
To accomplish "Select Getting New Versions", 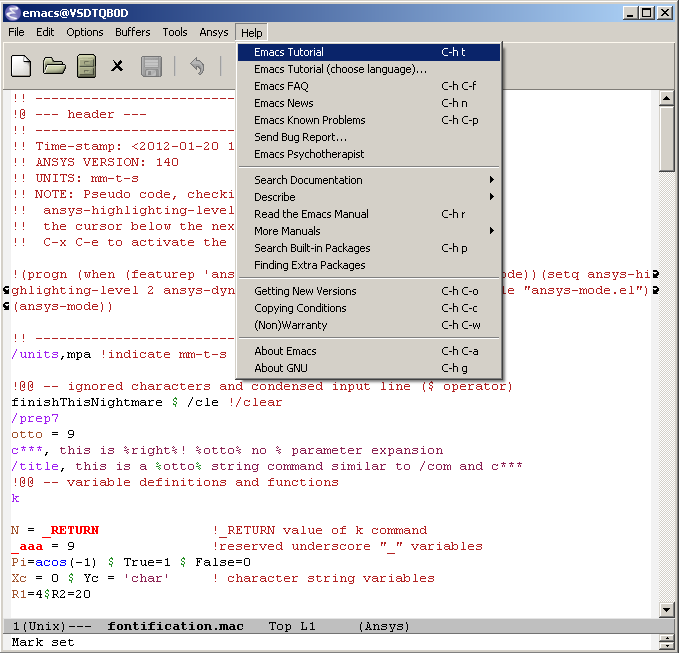I will pyautogui.click(x=369, y=291).
